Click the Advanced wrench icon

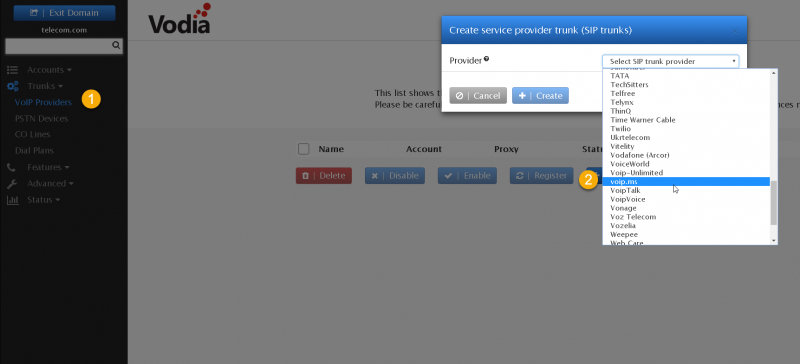tap(12, 184)
